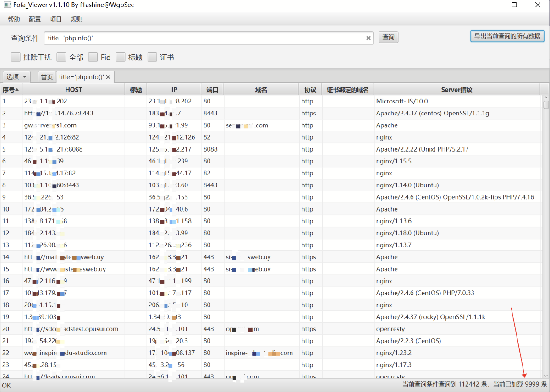This screenshot has height=392, width=550.
Task: Select cell nginx/1.13.6
Action: (x=457, y=221)
